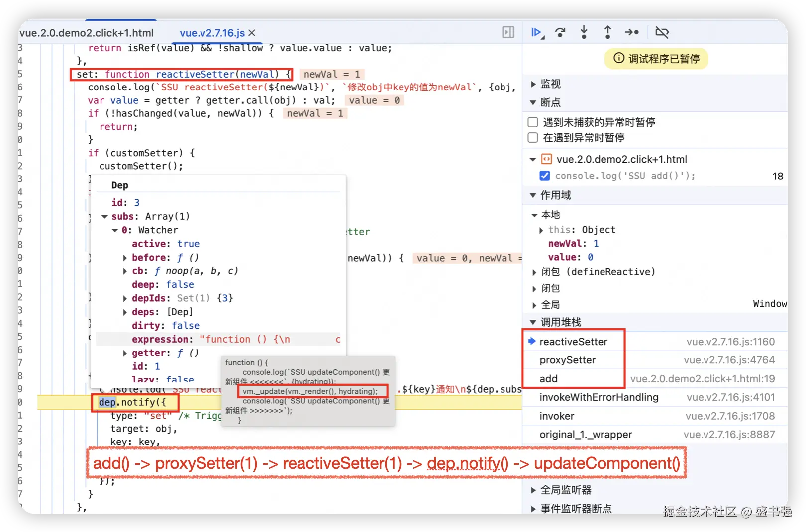Collapse the 作用域 scope section
Screen dimensions: 806x532
pyautogui.click(x=533, y=195)
